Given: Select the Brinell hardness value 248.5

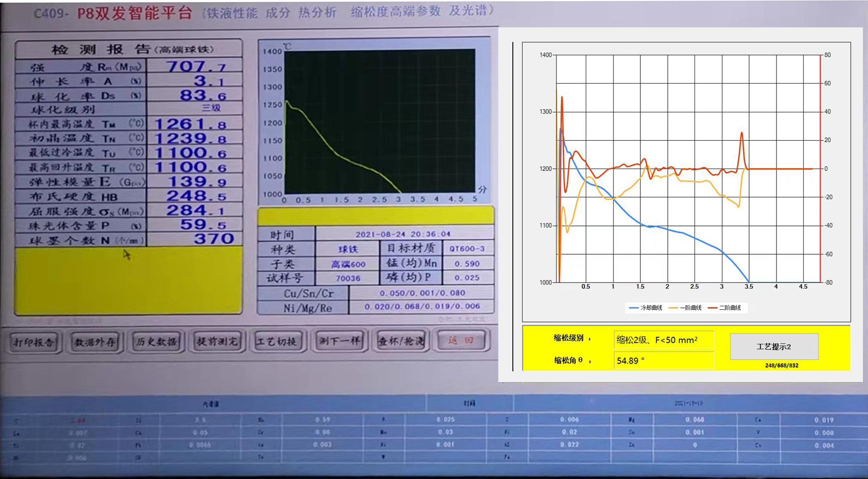Looking at the screenshot, I should pos(195,196).
